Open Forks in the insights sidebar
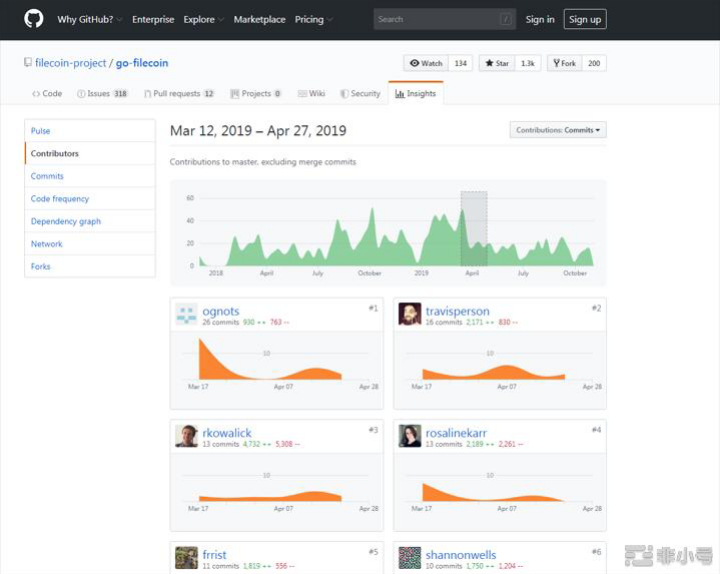Viewport: 720px width, 574px height. pos(90,266)
